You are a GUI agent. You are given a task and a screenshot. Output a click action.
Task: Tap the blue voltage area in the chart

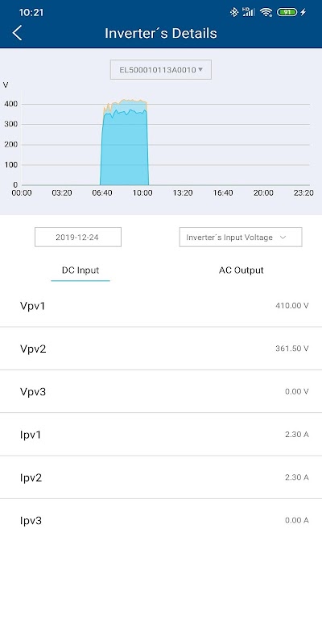[x=125, y=152]
